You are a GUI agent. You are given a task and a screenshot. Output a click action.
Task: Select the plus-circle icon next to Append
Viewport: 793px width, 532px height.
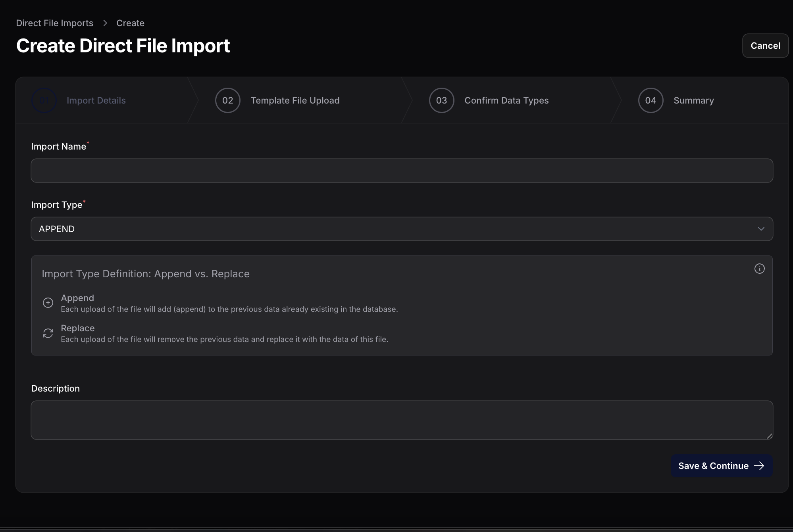tap(48, 303)
